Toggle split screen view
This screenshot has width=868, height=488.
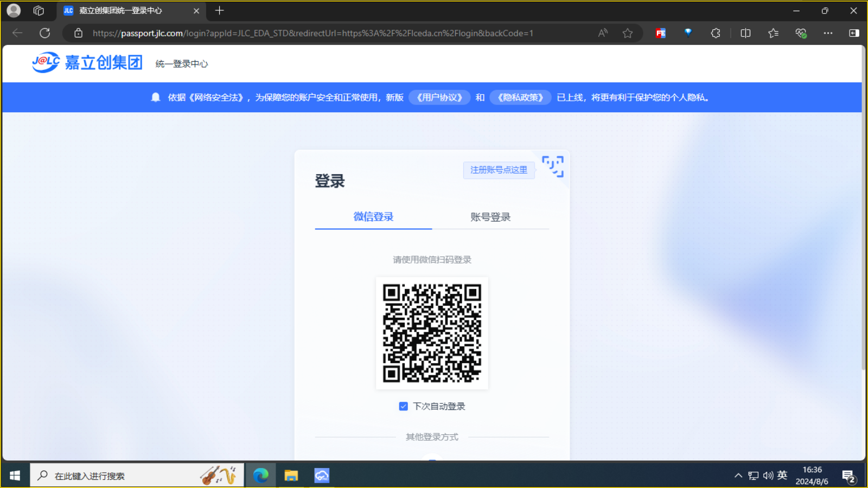745,33
